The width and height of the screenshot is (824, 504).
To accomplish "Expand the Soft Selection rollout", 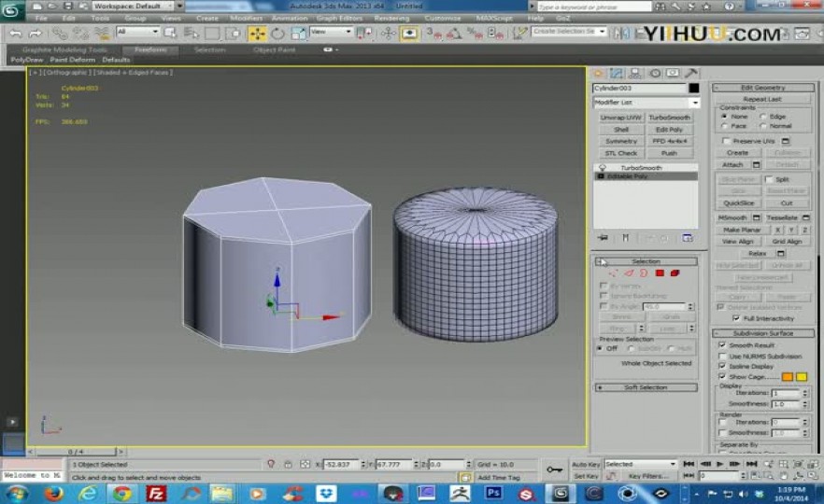I will 646,387.
